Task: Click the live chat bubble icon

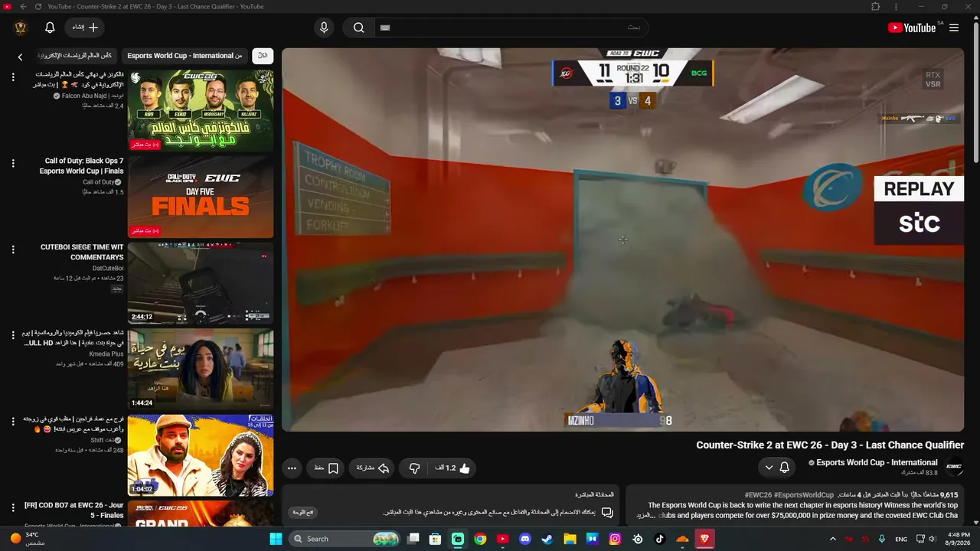Action: 607,512
